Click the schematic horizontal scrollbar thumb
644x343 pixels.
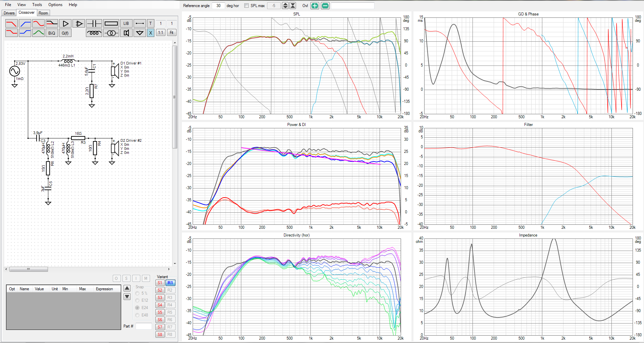pyautogui.click(x=29, y=269)
